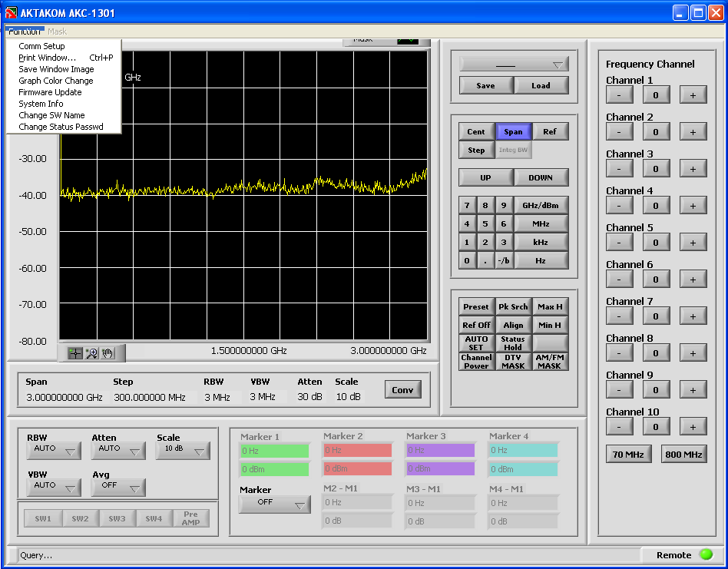Choose Save Window Image

coord(64,69)
